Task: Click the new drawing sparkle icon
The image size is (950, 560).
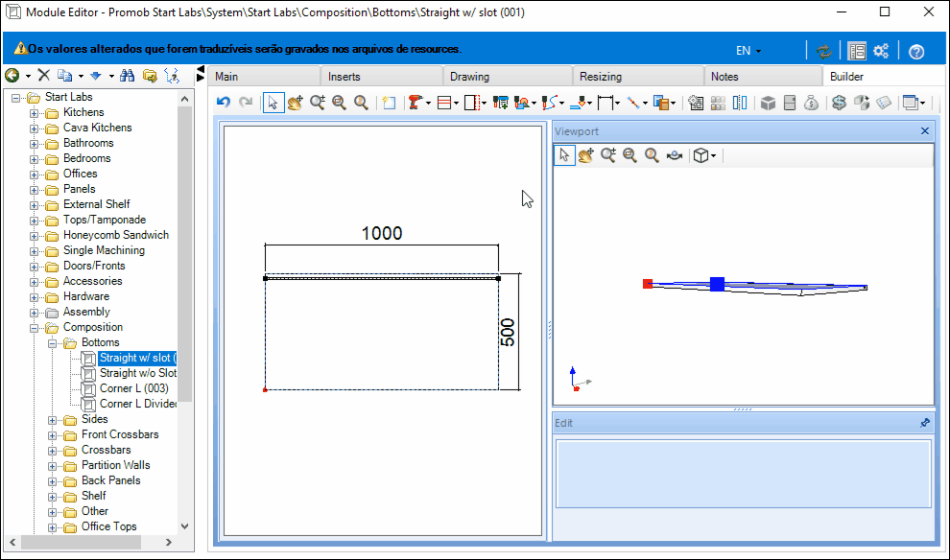Action: (x=389, y=103)
